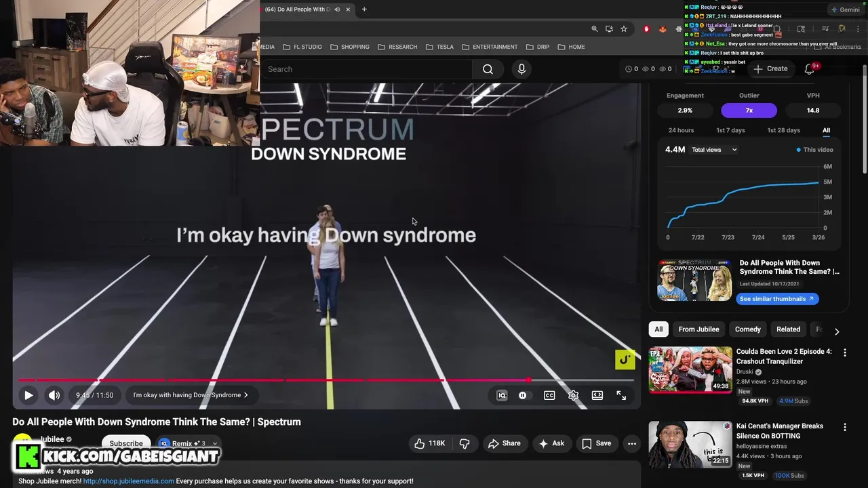Bookmark this page with the star icon
868x488 pixels.
point(624,28)
